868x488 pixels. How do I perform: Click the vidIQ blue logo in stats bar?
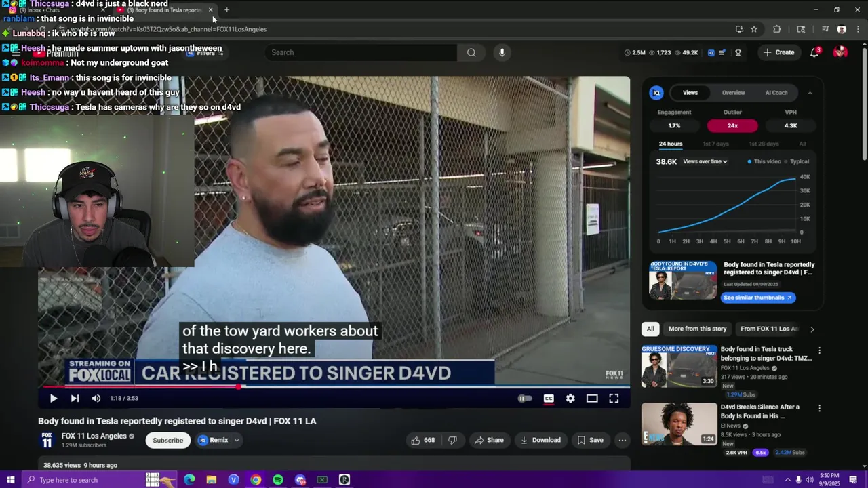pyautogui.click(x=711, y=52)
